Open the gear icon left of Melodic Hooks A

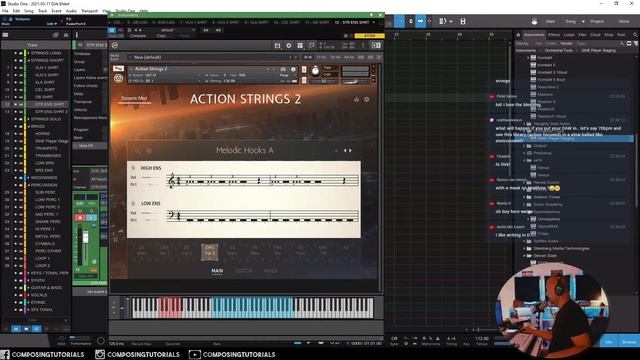149,151
